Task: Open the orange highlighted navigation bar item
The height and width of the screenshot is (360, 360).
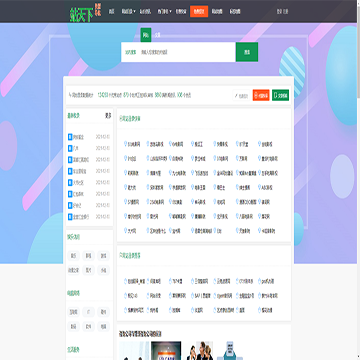Action: [x=199, y=11]
